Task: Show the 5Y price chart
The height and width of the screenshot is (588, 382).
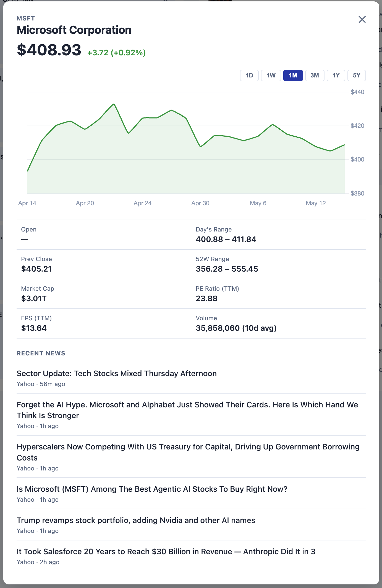Action: (x=357, y=76)
